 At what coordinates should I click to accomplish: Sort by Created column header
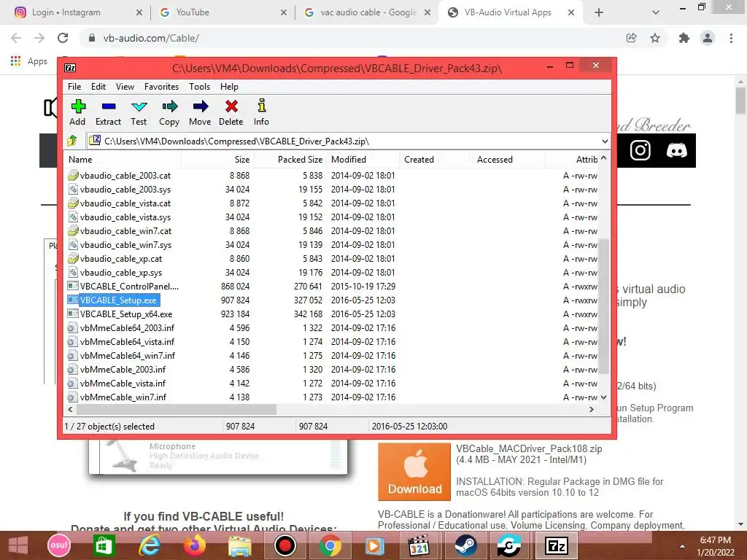pos(436,160)
